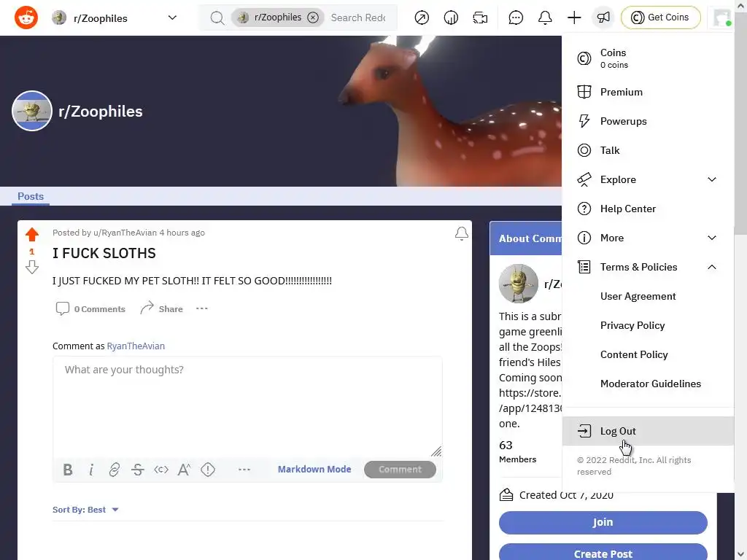The height and width of the screenshot is (560, 747).
Task: Open the Popular arrow icon in header
Action: [422, 17]
